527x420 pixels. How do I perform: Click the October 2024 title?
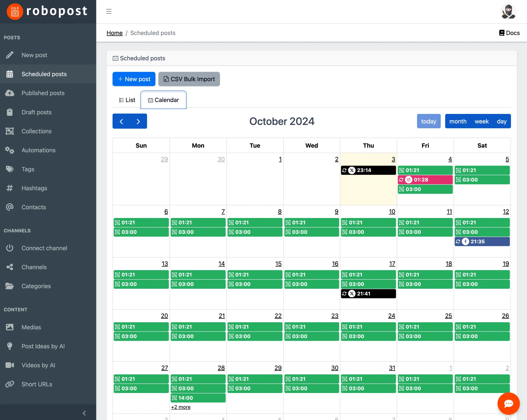point(282,121)
